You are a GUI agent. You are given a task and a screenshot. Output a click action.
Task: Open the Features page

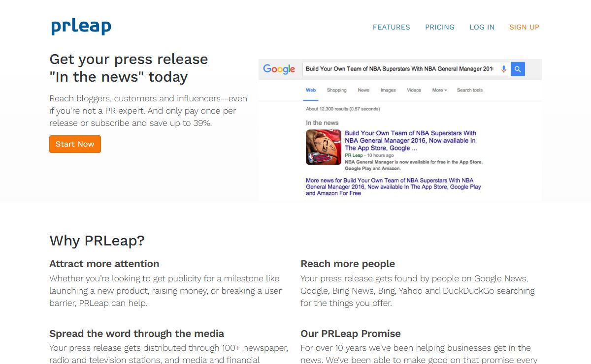pos(392,27)
